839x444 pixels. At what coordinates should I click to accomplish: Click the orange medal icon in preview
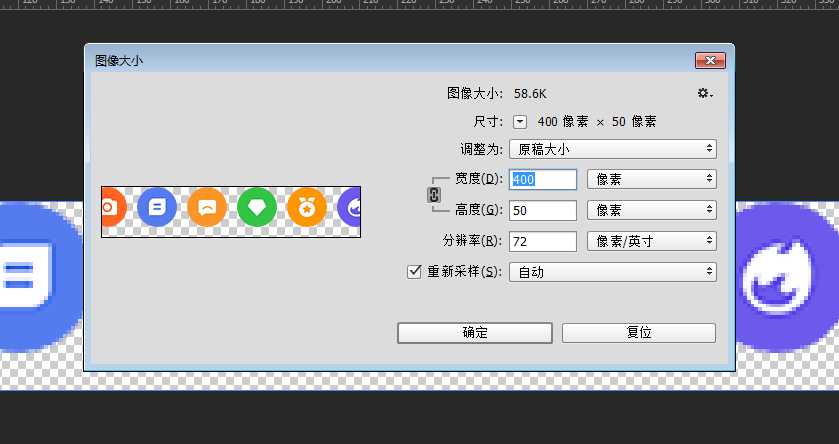pyautogui.click(x=307, y=207)
